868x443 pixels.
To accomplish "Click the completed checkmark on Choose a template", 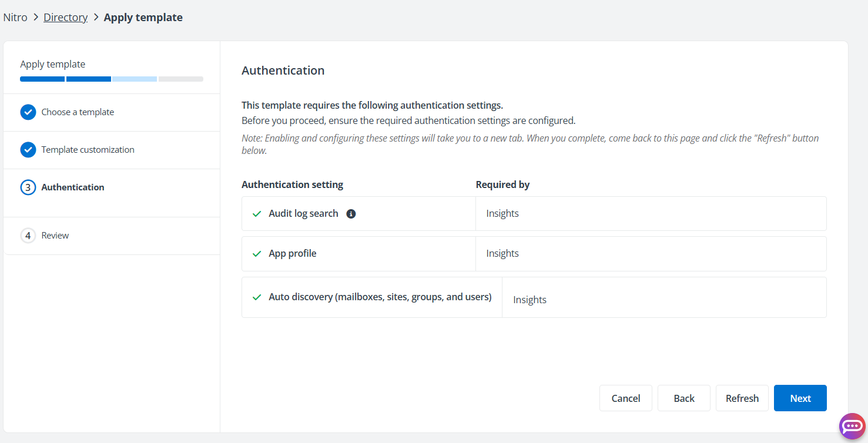I will click(28, 112).
